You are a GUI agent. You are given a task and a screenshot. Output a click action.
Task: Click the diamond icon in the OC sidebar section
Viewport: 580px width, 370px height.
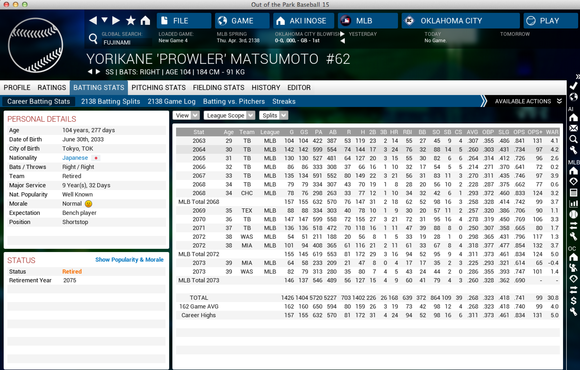click(x=573, y=278)
